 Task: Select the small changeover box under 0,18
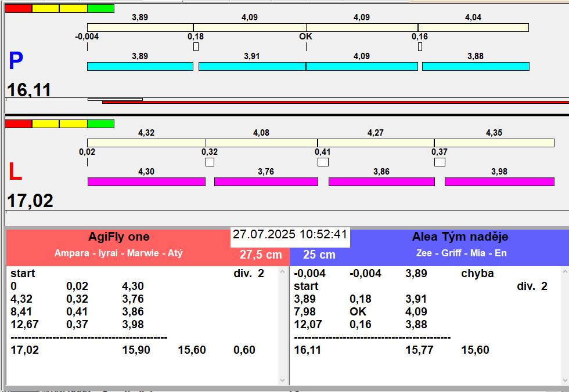(196, 46)
